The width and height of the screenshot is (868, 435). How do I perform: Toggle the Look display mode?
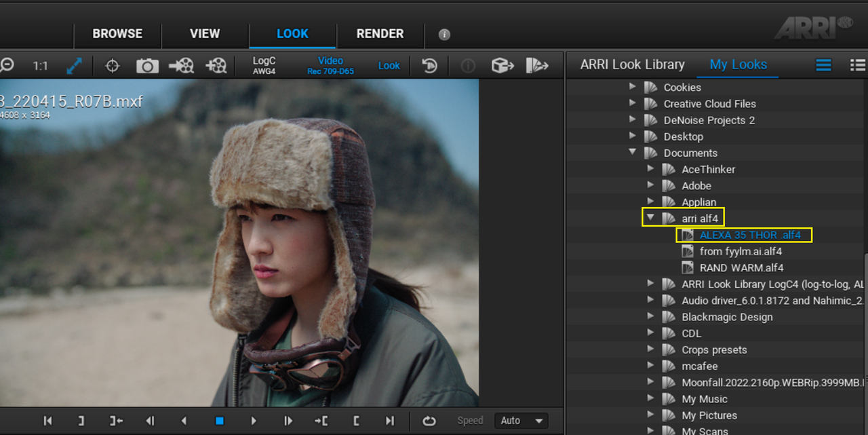[389, 66]
